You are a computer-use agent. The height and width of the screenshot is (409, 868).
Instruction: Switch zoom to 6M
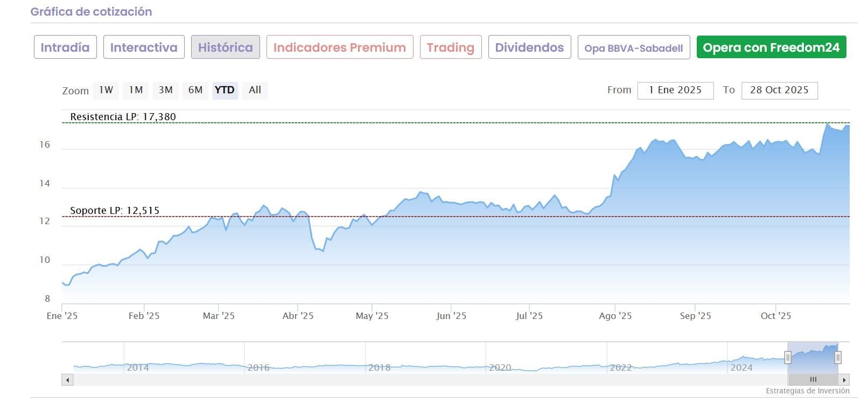pos(195,90)
